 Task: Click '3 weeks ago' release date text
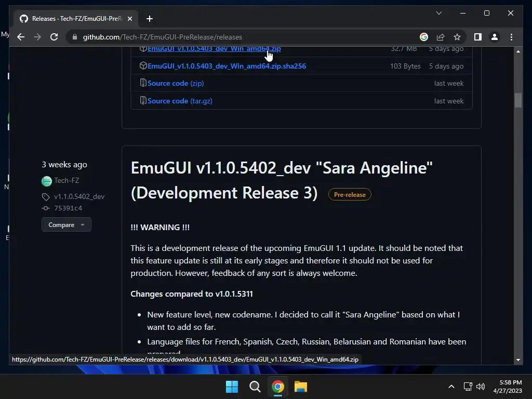64,165
